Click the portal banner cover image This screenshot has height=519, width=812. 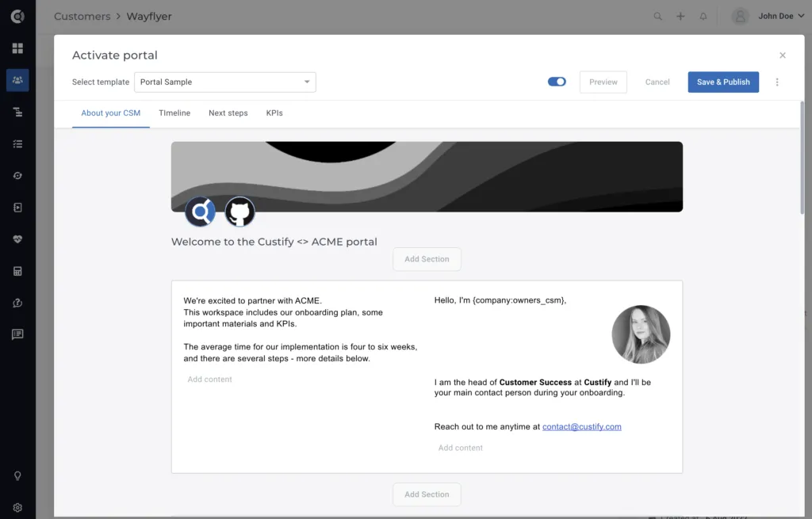(x=427, y=177)
